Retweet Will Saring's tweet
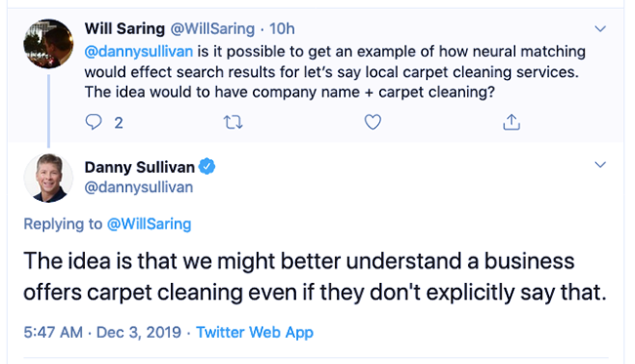Screen dimensions: 635x364 point(233,122)
